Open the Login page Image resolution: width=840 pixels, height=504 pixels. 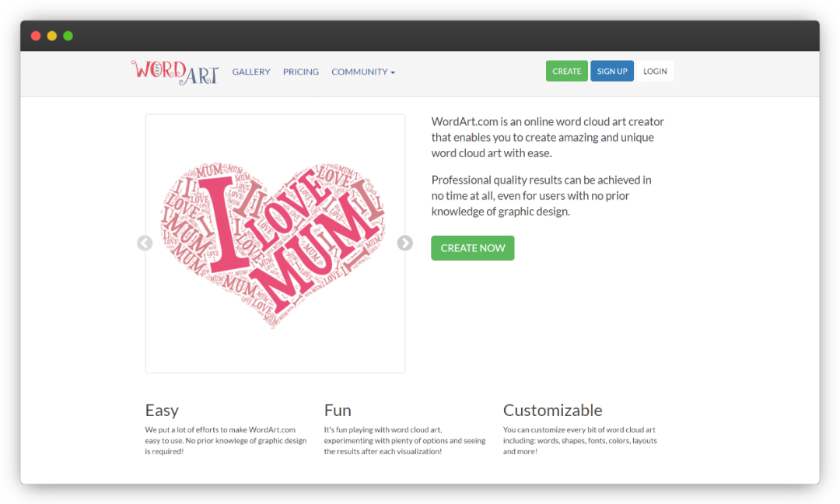[x=655, y=72]
